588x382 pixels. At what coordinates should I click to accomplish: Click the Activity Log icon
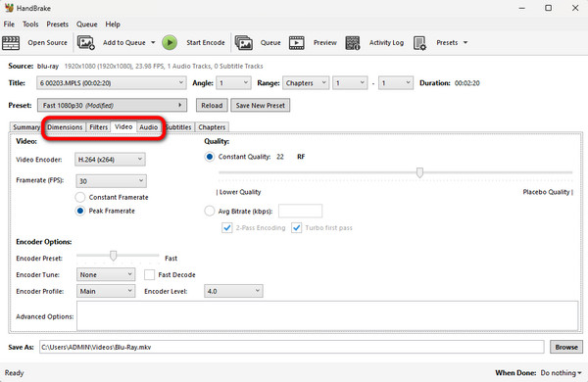pos(353,43)
